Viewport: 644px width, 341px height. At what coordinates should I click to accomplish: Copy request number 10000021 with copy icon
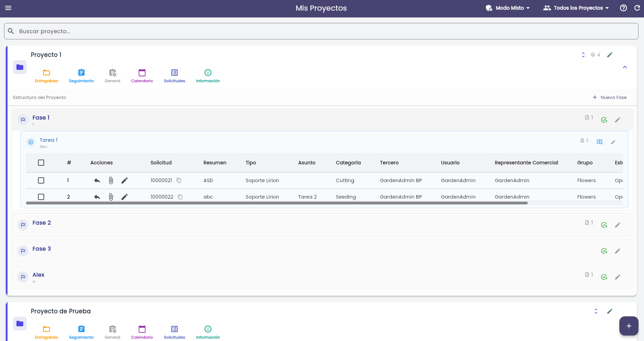[x=179, y=180]
